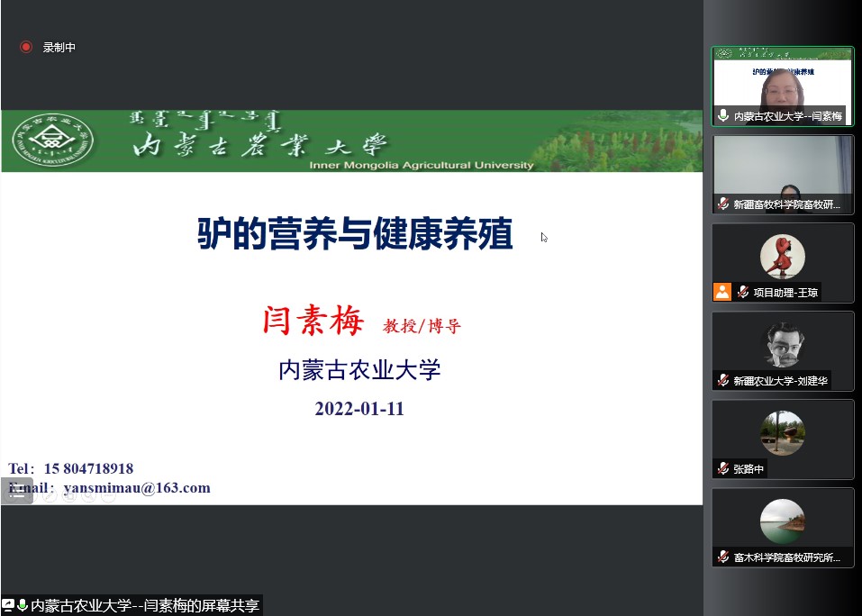This screenshot has height=616, width=862.
Task: Click the 张路中 park photo avatar
Action: click(x=782, y=432)
